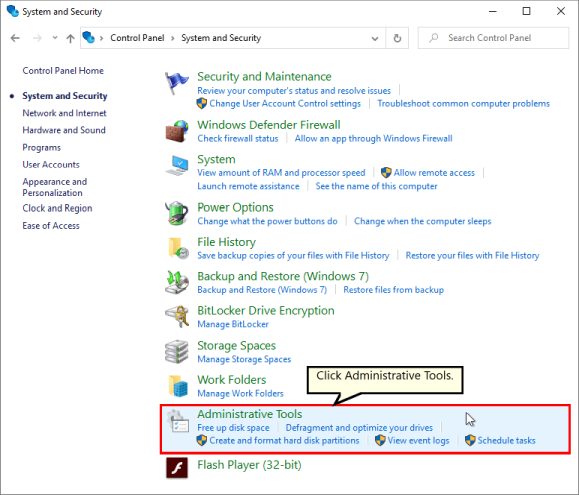Click Manage Work Folders
Image resolution: width=579 pixels, height=495 pixels.
point(240,393)
